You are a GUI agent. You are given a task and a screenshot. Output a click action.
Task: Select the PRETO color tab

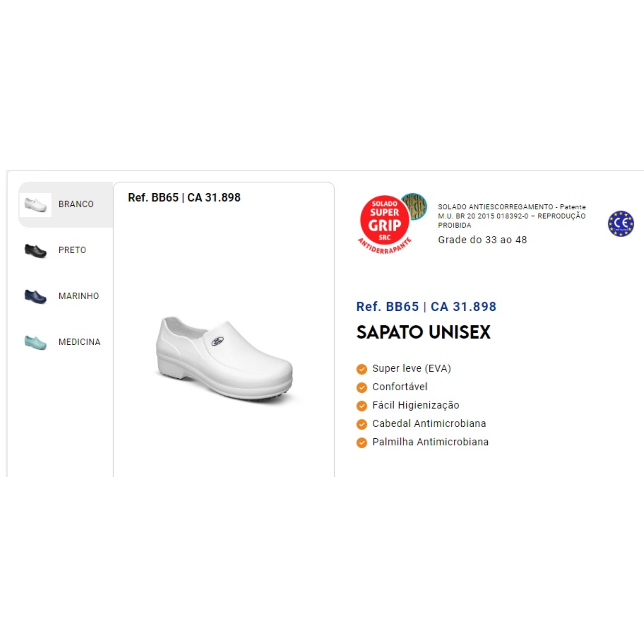tap(66, 250)
